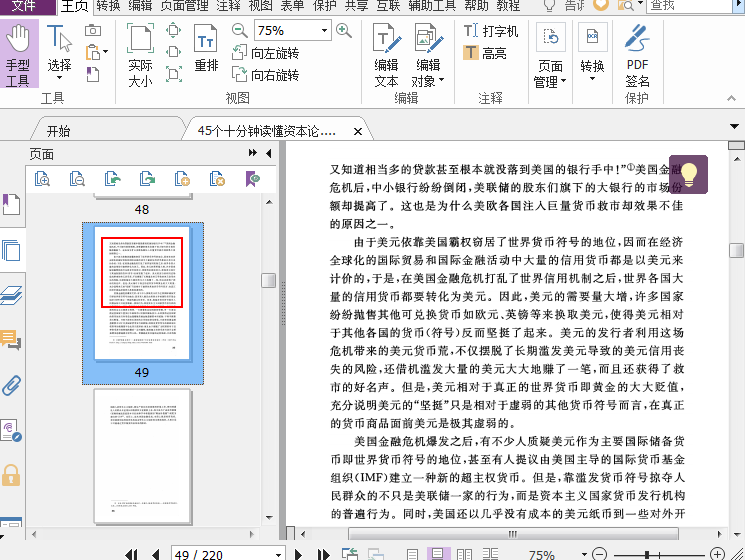Click the delete page icon in 页面 panel
745x560 pixels.
[x=217, y=179]
